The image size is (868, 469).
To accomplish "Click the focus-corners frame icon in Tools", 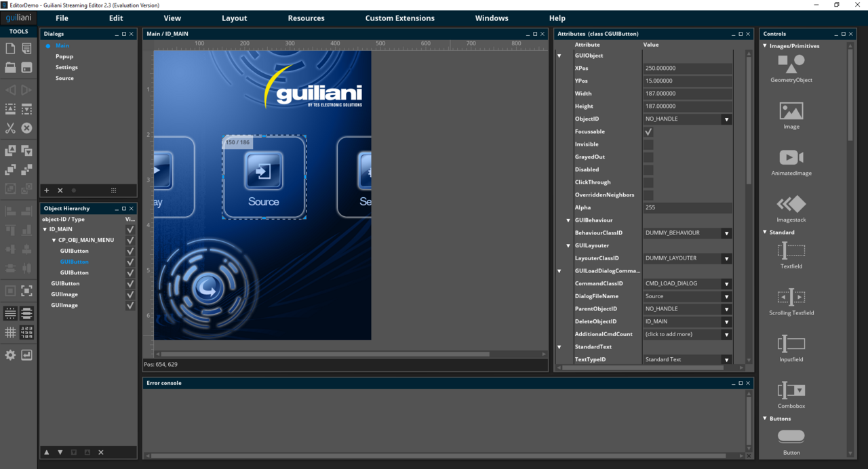I will point(26,291).
